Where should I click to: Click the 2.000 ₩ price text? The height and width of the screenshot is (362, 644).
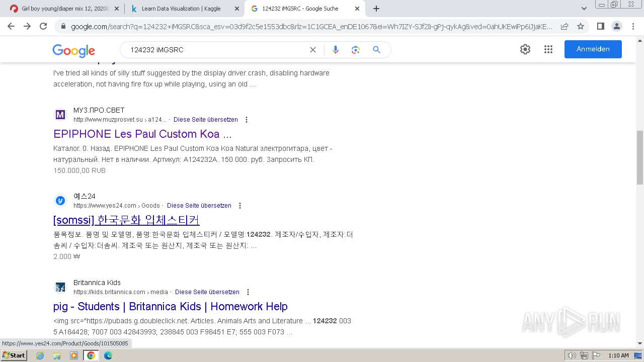(x=67, y=256)
